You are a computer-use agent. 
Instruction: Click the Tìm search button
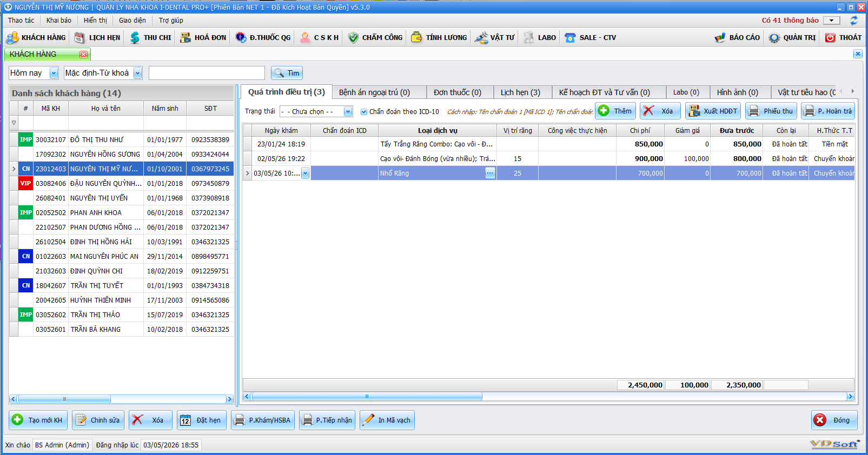(287, 73)
